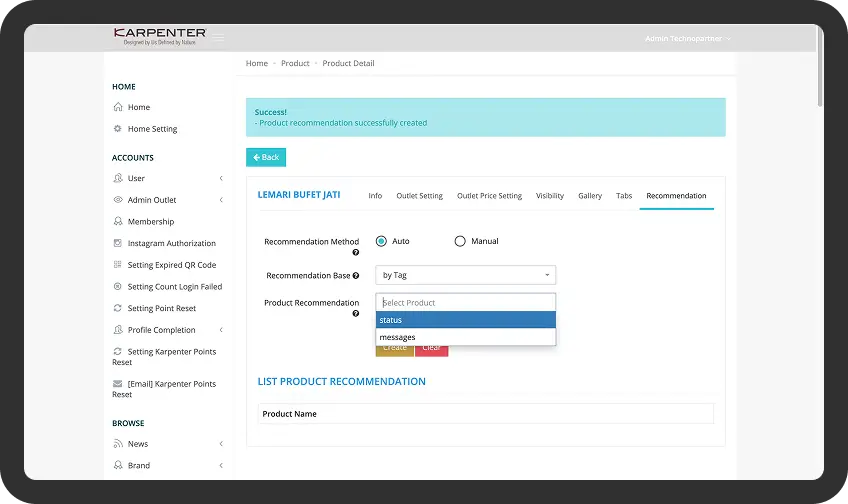
Task: Click the Instagram Authorization icon
Action: (x=118, y=243)
